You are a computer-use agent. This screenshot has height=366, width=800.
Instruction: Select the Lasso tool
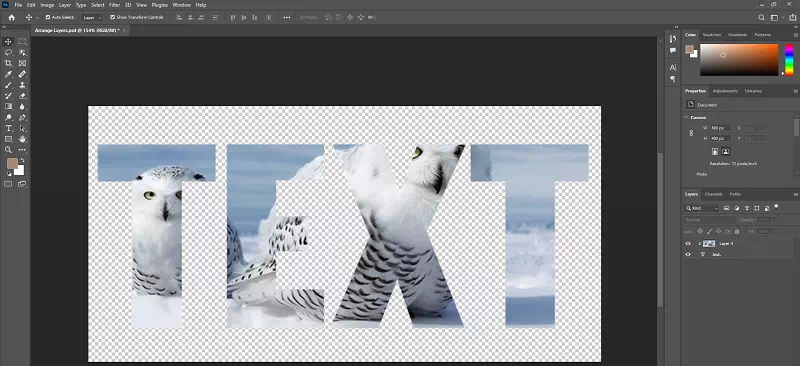[8, 53]
